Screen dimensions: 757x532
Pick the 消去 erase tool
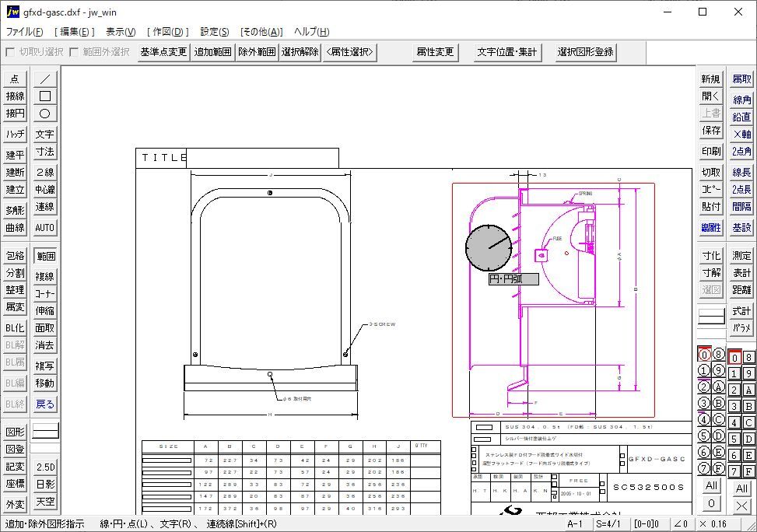45,345
